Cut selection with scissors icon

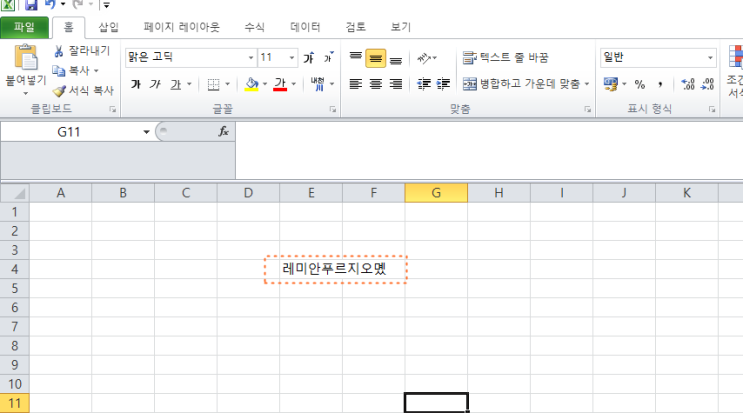pyautogui.click(x=59, y=51)
